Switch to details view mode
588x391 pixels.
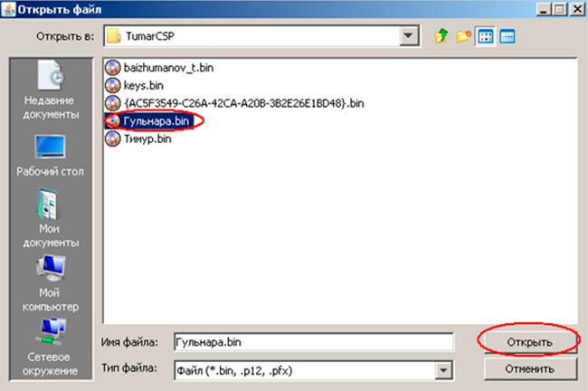(507, 36)
